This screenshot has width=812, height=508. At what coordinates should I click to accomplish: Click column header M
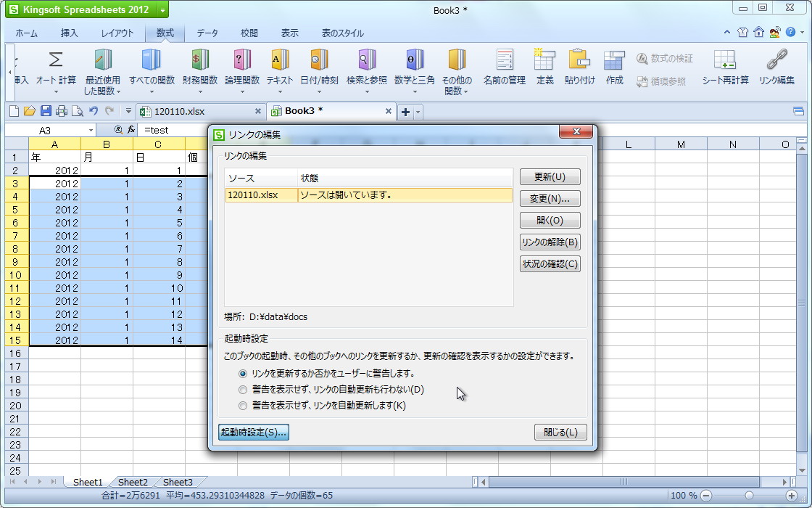pyautogui.click(x=681, y=144)
